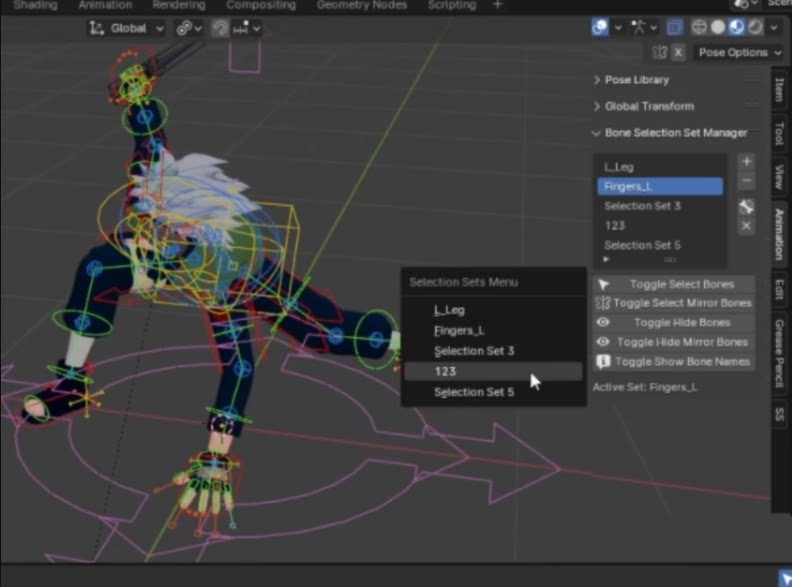
Task: Open the Geometry Nodes workspace tab
Action: (x=362, y=5)
